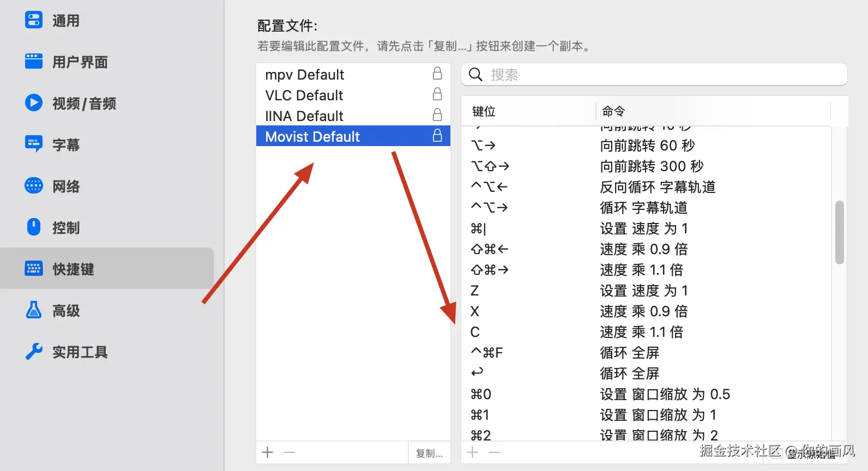Add a new config file with plus
The image size is (868, 471).
pyautogui.click(x=268, y=452)
